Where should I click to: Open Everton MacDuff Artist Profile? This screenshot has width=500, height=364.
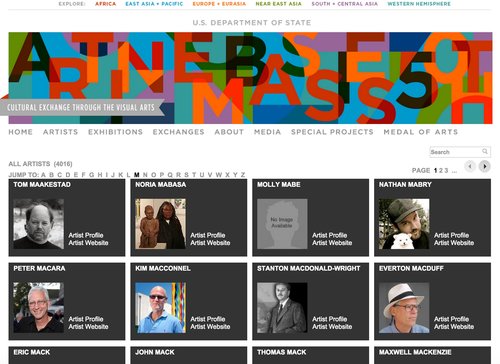click(451, 319)
